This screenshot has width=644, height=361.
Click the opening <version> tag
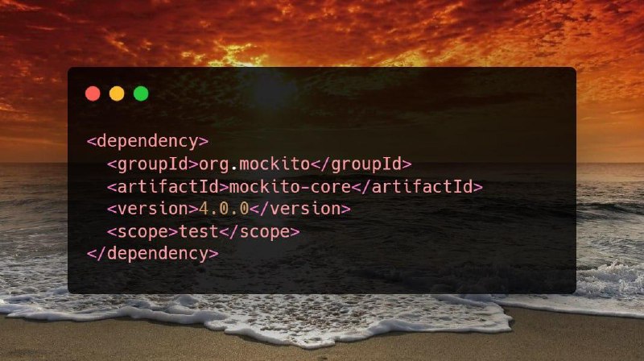coord(153,209)
